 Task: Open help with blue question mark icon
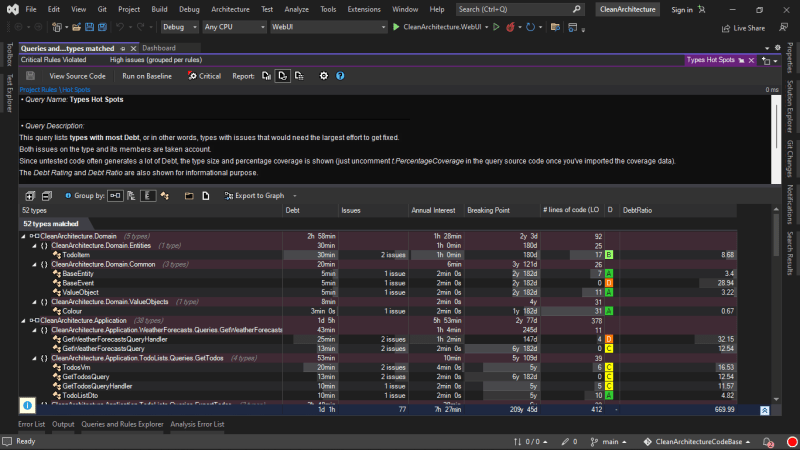[x=340, y=76]
